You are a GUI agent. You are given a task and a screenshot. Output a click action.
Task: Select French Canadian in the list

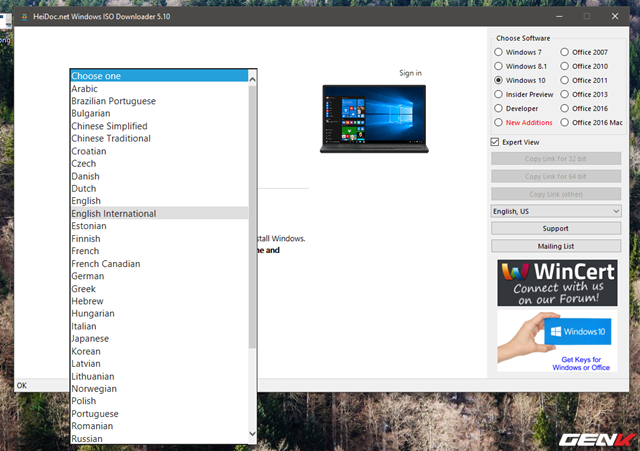click(x=159, y=264)
